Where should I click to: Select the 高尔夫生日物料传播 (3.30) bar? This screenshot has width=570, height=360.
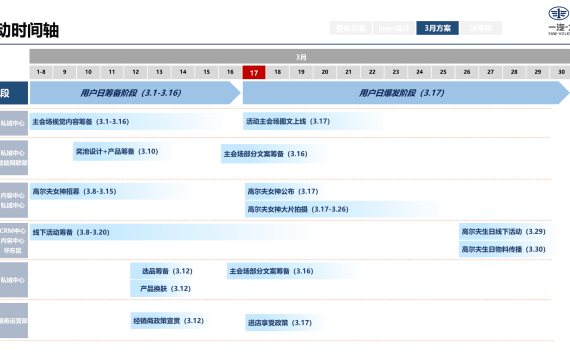pos(506,249)
